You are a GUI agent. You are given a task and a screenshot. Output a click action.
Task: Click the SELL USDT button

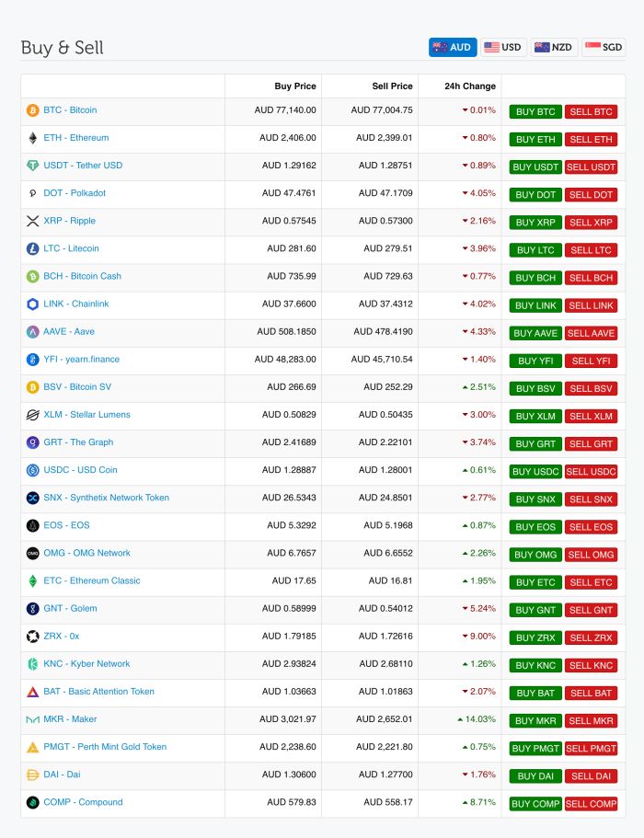[591, 167]
